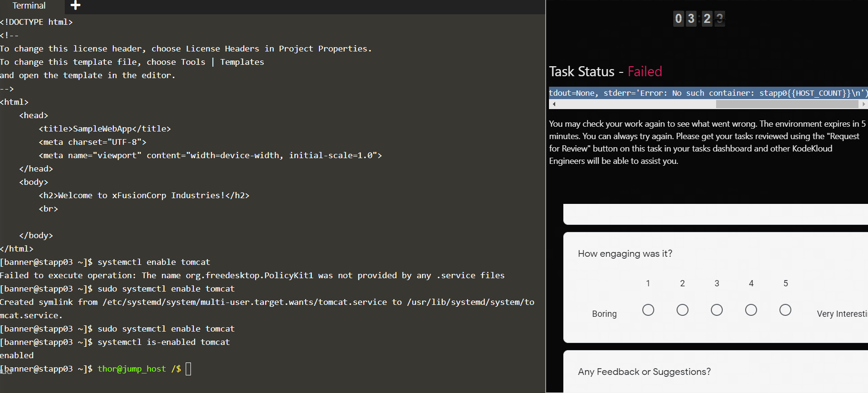Click the "How engaging was it?" question
This screenshot has height=393, width=868.
click(x=625, y=254)
